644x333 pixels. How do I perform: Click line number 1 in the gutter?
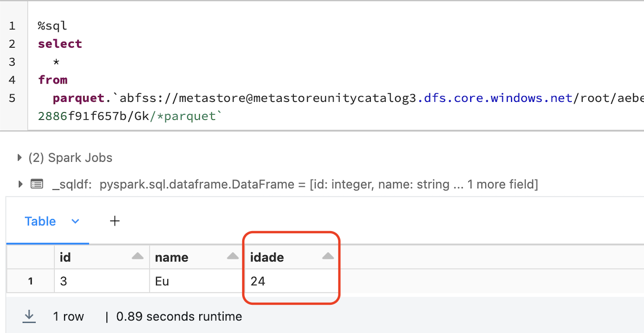pyautogui.click(x=11, y=26)
